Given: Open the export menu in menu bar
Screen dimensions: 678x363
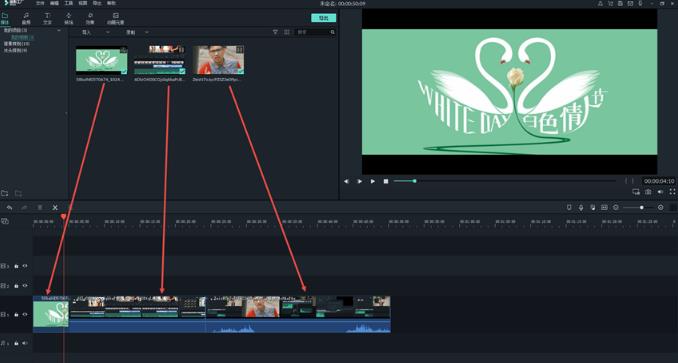Looking at the screenshot, I should (x=97, y=3).
